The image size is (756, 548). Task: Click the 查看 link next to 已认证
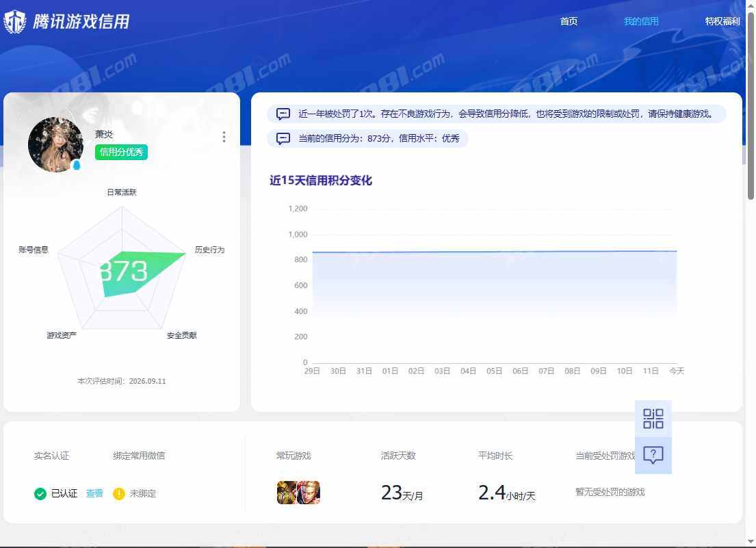click(94, 493)
